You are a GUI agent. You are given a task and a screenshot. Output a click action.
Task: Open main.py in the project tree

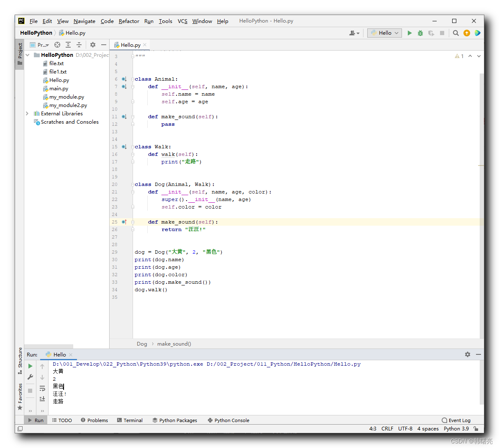[x=59, y=89]
